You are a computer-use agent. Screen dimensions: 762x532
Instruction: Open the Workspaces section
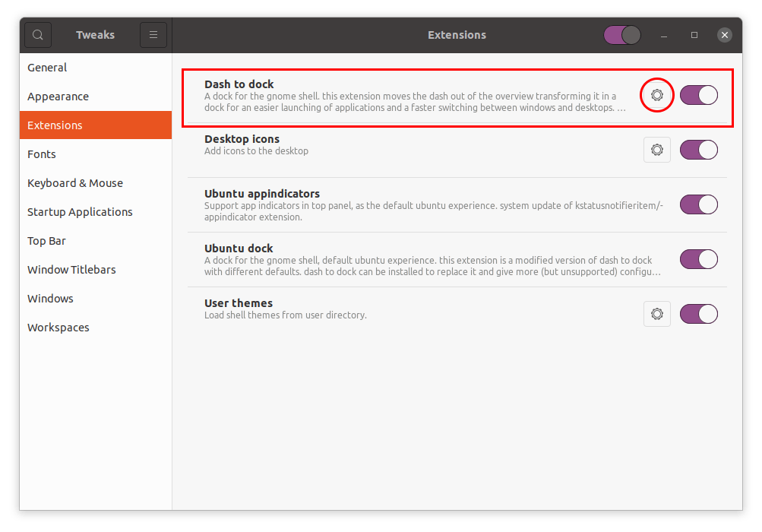(x=58, y=327)
